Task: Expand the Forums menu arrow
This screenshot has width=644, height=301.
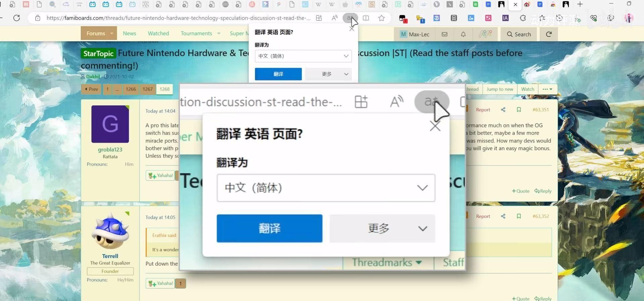Action: [x=111, y=33]
